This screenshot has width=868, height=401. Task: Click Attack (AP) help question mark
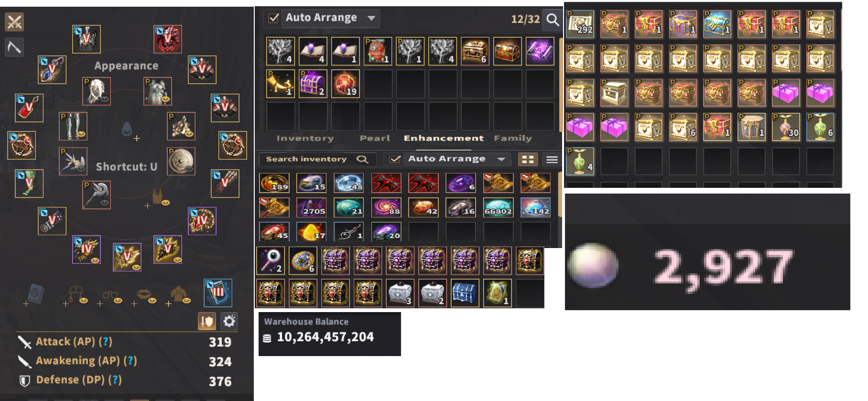pos(106,342)
